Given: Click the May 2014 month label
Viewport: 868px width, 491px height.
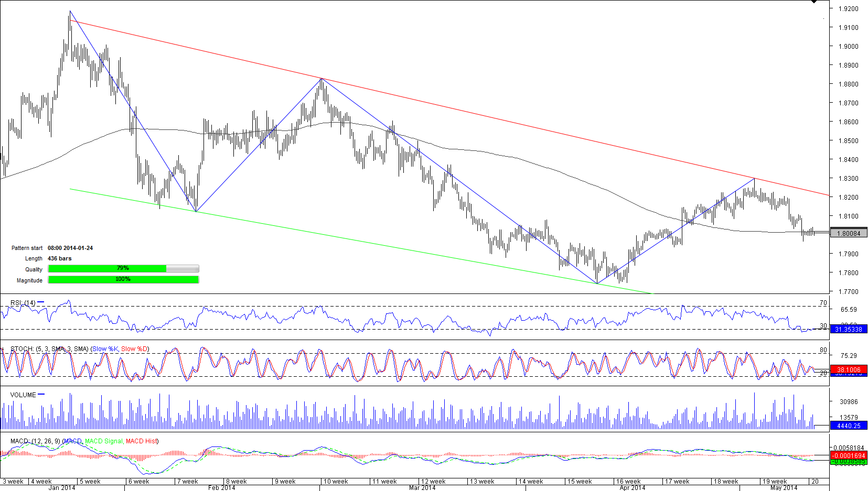Looking at the screenshot, I should coord(784,488).
